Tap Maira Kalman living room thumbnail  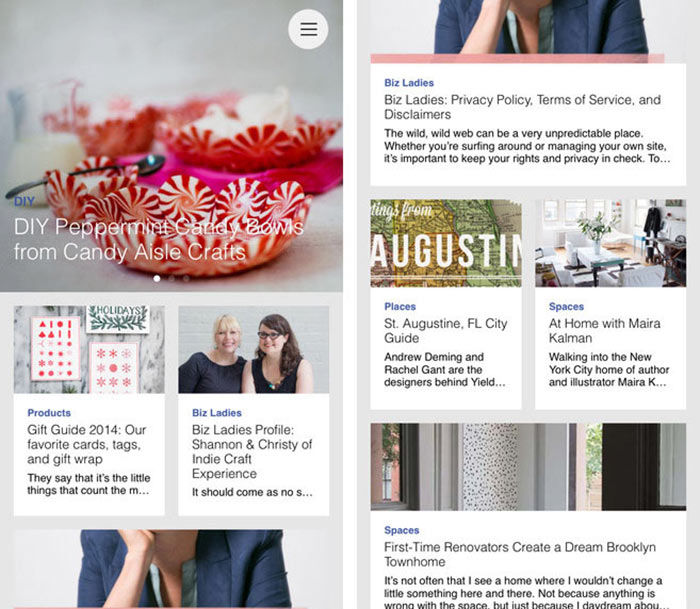tap(610, 243)
